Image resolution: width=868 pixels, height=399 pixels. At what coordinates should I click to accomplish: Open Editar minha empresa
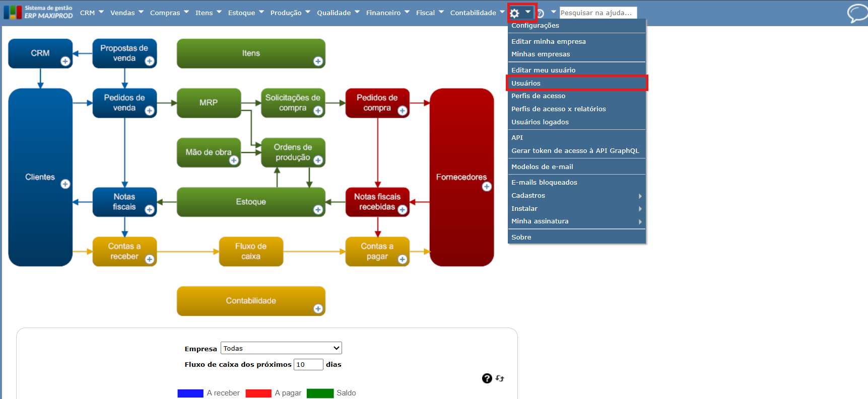coord(576,42)
